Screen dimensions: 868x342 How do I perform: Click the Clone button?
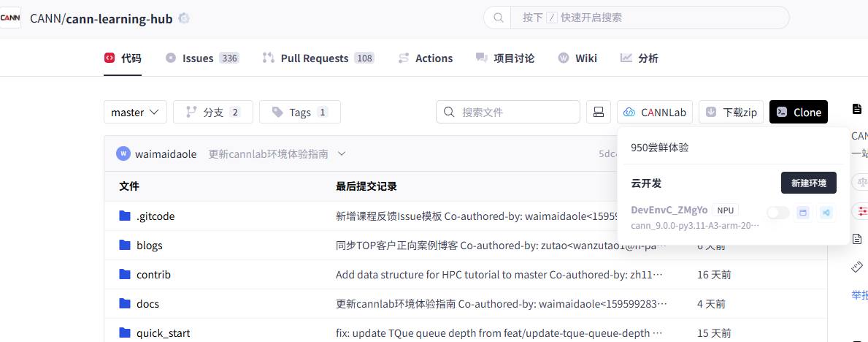[x=799, y=112]
